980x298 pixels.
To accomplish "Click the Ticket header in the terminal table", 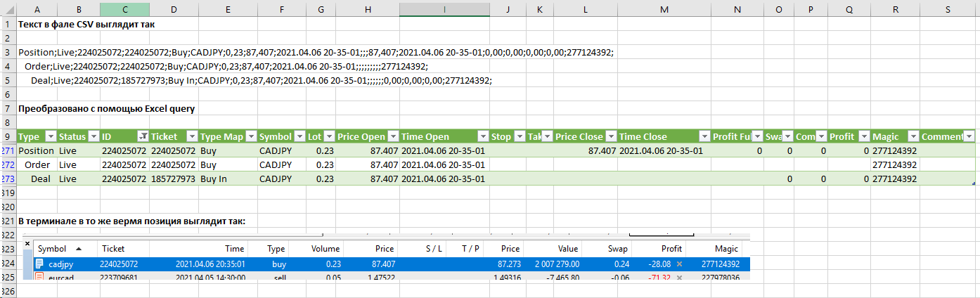I will tap(112, 249).
